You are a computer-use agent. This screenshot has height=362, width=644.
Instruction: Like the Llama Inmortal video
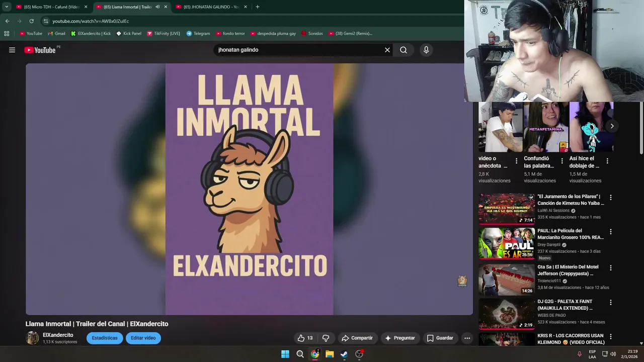[305, 338]
